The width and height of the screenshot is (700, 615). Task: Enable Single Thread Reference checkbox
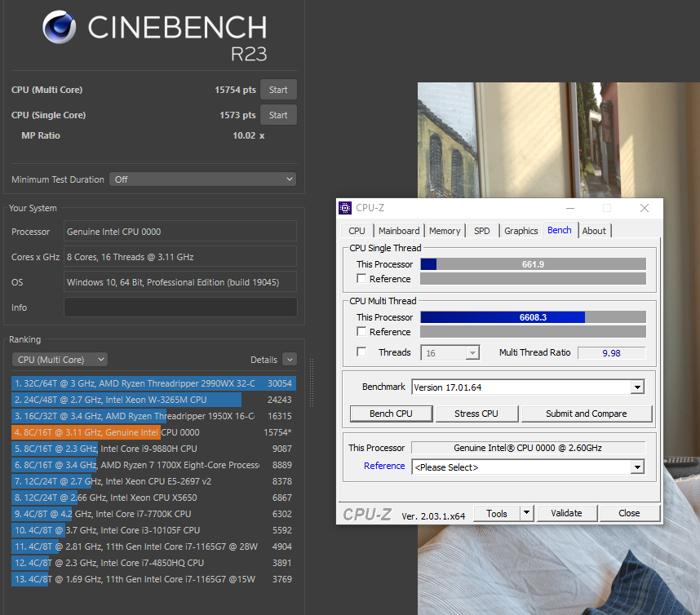(x=361, y=278)
